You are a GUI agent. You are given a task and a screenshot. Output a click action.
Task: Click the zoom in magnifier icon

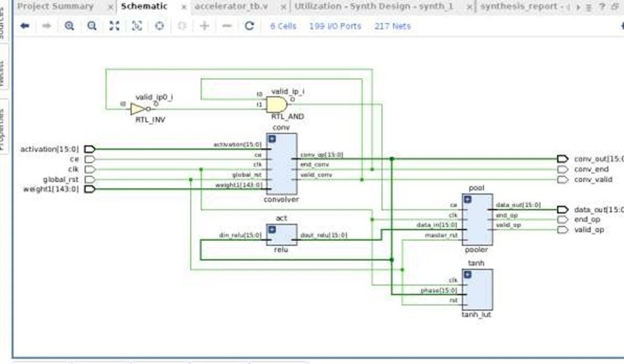pos(69,26)
